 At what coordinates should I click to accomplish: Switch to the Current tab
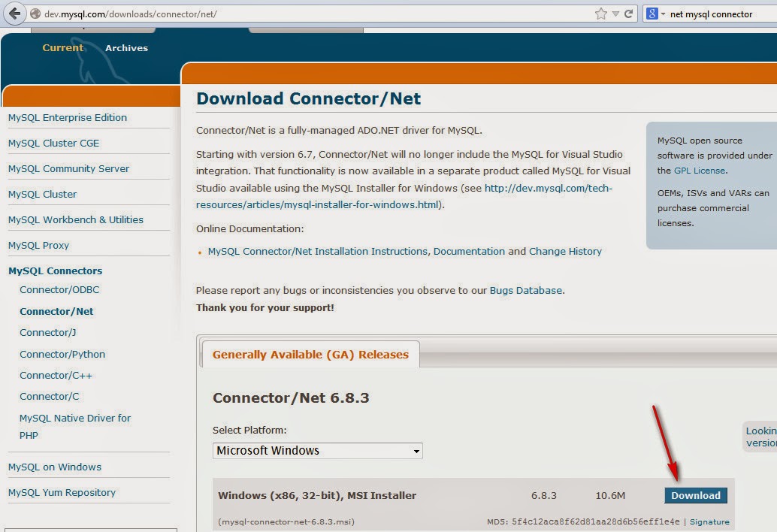(62, 47)
